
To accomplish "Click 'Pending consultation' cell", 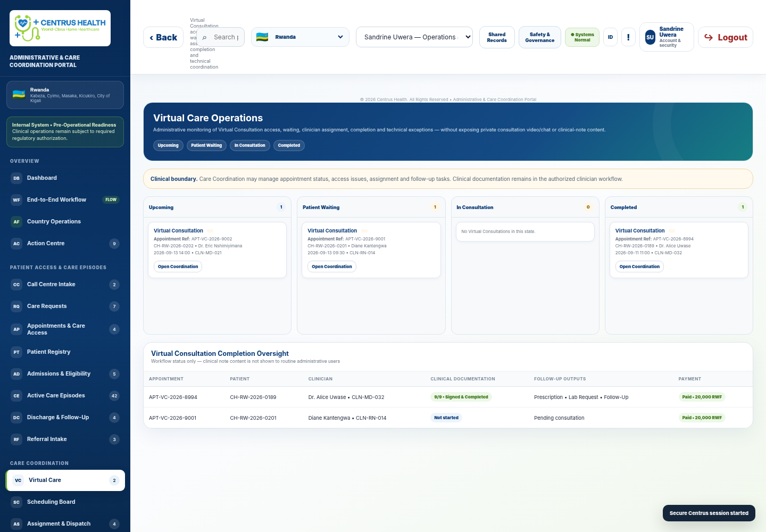I will [x=559, y=418].
